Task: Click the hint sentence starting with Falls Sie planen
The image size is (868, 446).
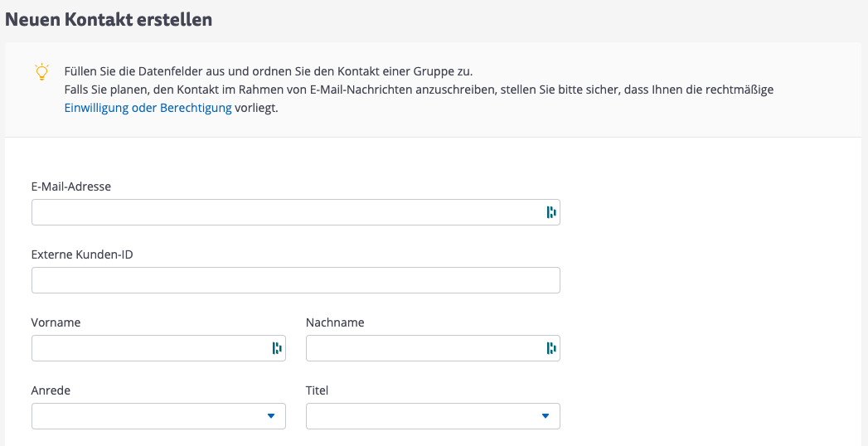Action: 418,90
